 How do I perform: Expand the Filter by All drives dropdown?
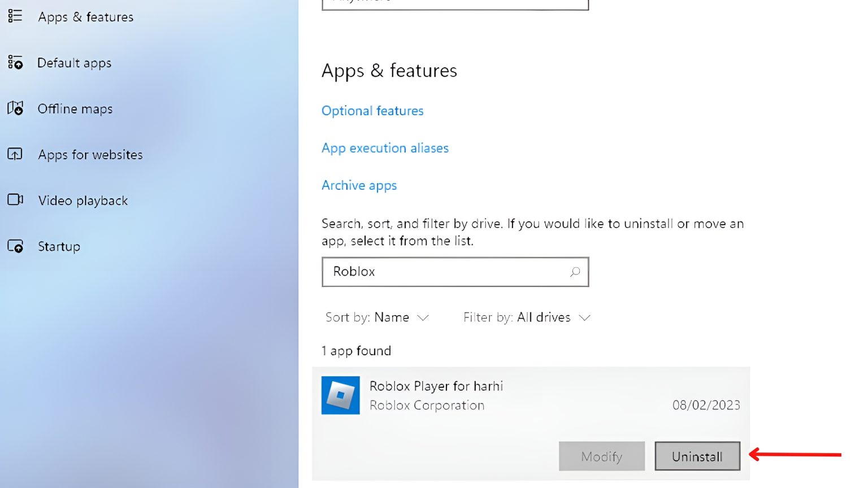pos(527,317)
